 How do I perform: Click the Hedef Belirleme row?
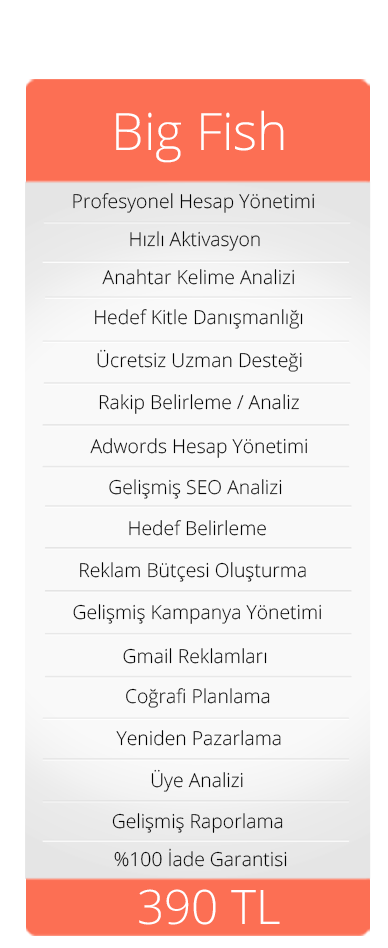pyautogui.click(x=197, y=529)
